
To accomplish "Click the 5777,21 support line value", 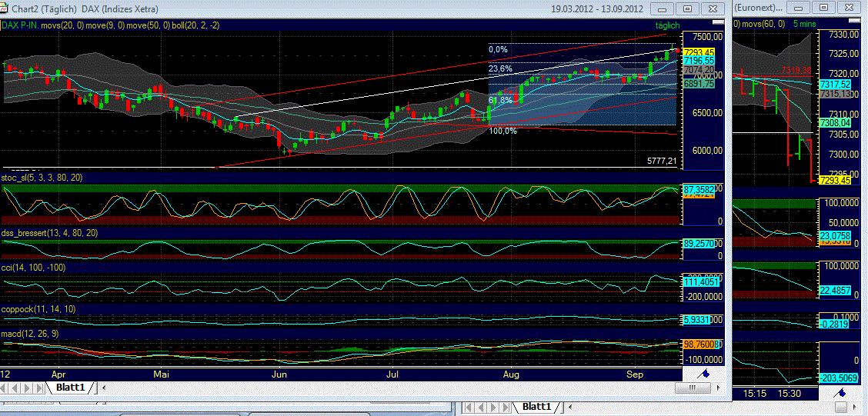I will (x=662, y=161).
